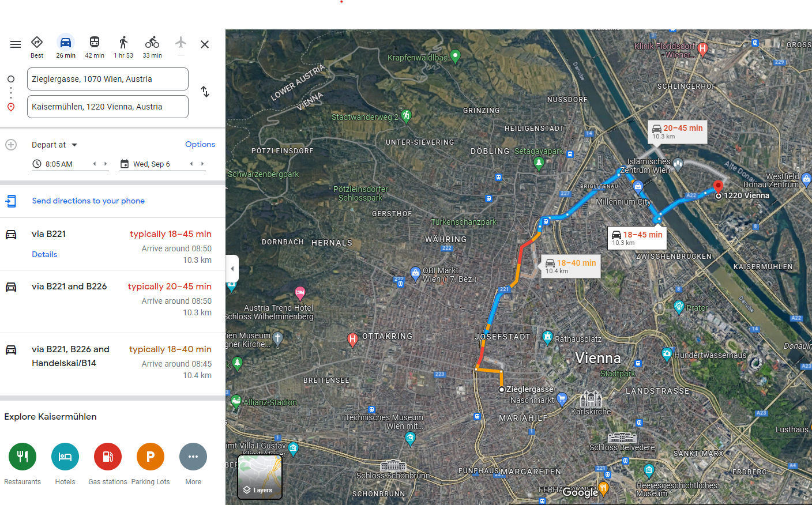Open the Depart at dropdown

55,145
